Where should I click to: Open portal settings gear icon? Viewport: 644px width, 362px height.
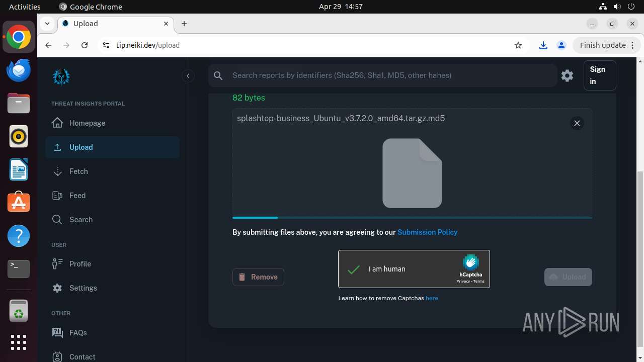pyautogui.click(x=567, y=75)
